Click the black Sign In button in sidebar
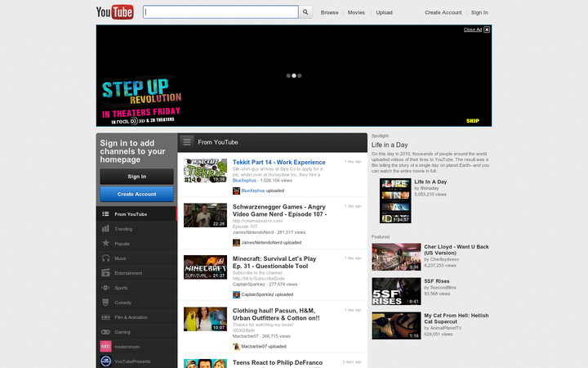The height and width of the screenshot is (368, 588). 136,177
